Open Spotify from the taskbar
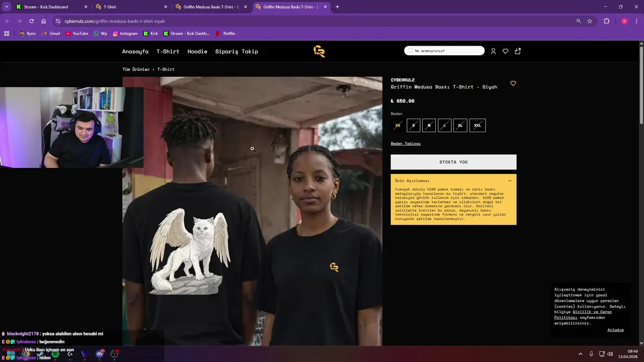Viewport: 644px width, 362px height. point(55,354)
